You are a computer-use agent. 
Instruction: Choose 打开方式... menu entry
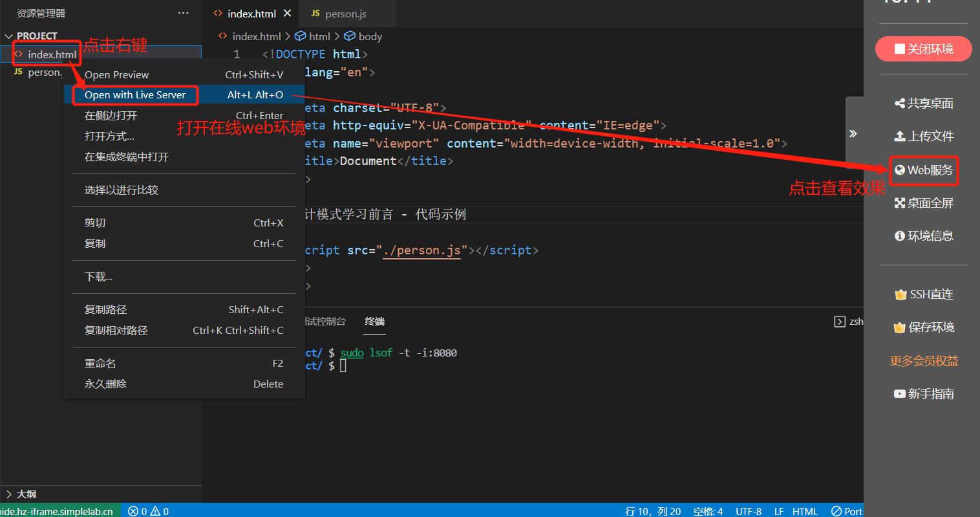pos(184,136)
